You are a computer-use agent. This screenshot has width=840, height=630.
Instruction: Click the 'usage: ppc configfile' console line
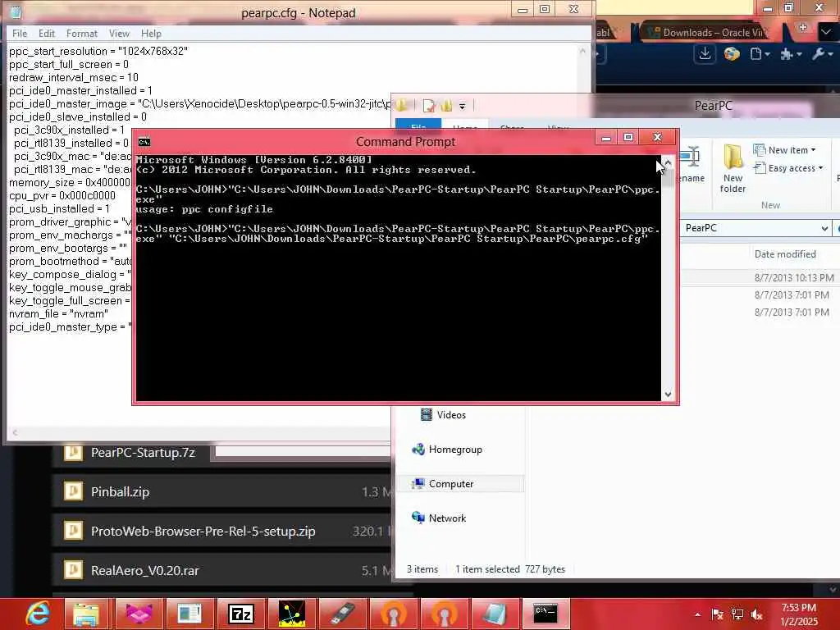tap(204, 209)
